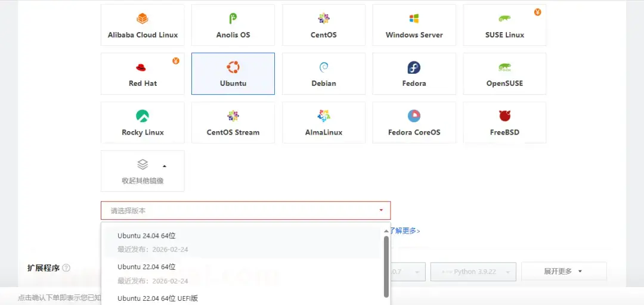Select the OpenSUSE chameleon icon
This screenshot has width=644, height=305.
pos(504,67)
